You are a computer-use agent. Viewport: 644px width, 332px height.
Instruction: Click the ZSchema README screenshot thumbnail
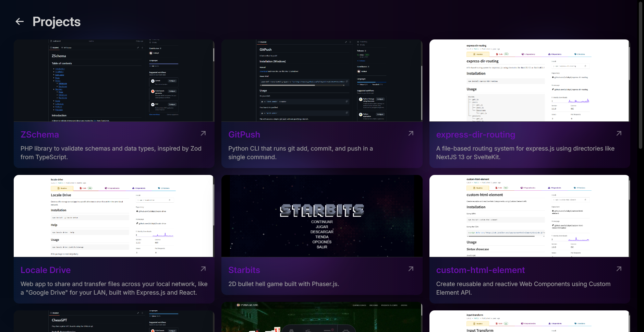click(x=114, y=81)
